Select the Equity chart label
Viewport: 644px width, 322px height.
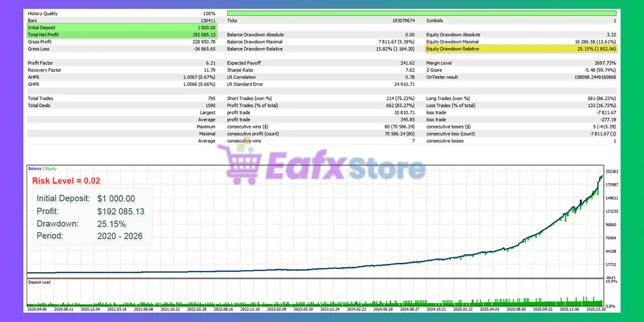coord(50,168)
